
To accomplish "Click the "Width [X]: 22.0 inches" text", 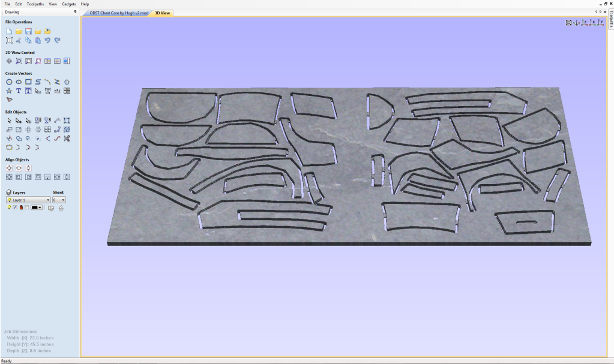I will coord(30,338).
